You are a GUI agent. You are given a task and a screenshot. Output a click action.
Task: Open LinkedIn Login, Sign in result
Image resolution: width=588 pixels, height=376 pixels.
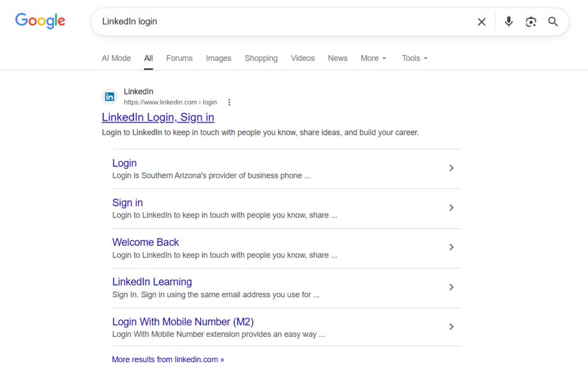click(158, 117)
